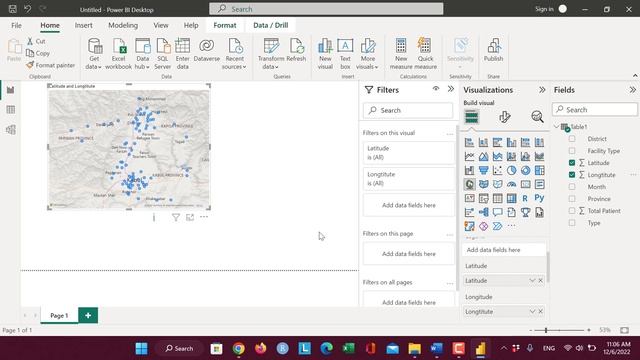Open More options ellipsis under map visual
640x360 pixels.
point(204,217)
